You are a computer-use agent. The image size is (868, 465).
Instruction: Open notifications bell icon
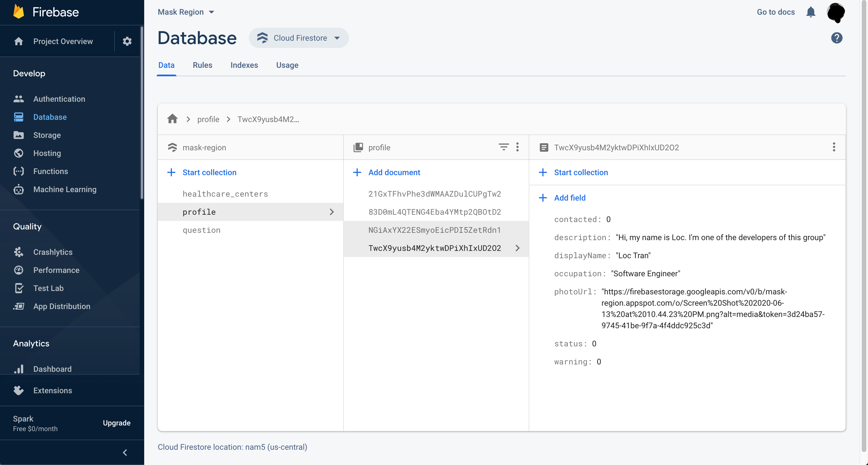(810, 12)
